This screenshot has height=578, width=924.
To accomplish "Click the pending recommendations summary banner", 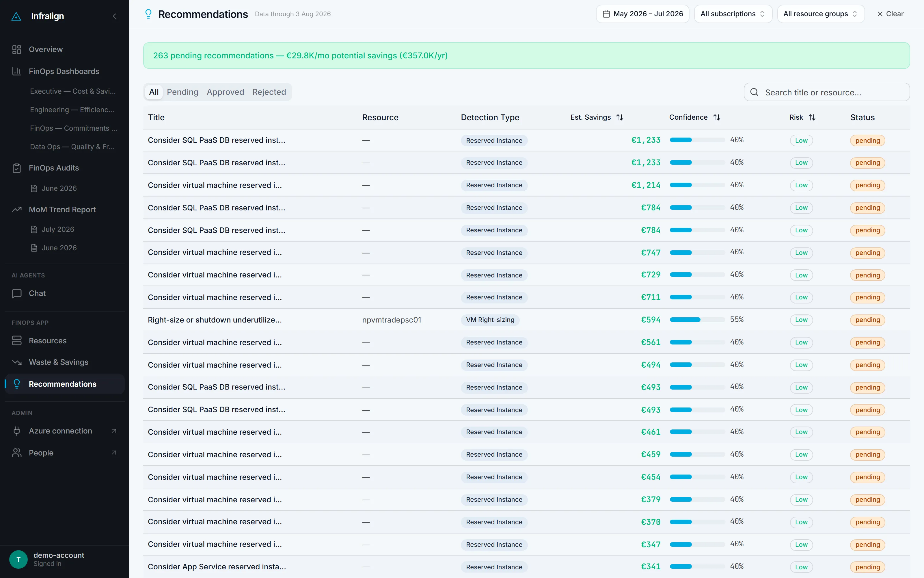I will 526,55.
